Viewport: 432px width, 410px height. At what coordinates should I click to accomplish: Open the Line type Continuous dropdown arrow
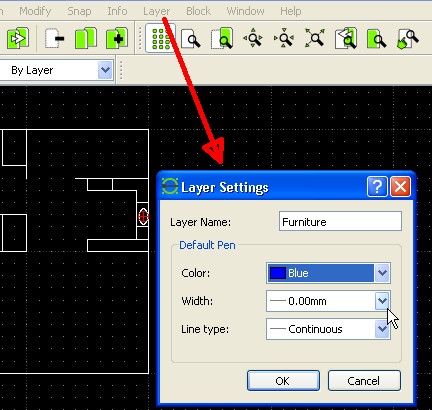pyautogui.click(x=382, y=329)
